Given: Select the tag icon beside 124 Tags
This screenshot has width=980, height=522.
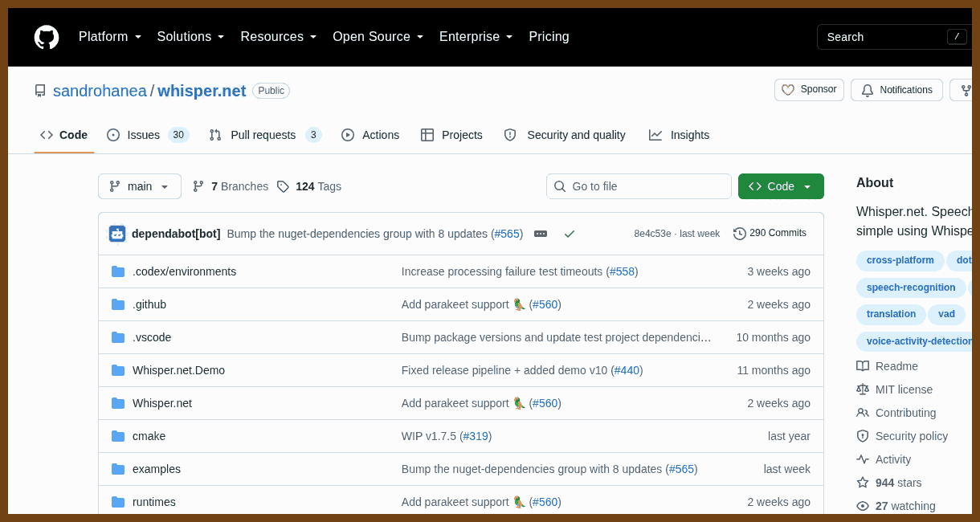Looking at the screenshot, I should tap(283, 186).
